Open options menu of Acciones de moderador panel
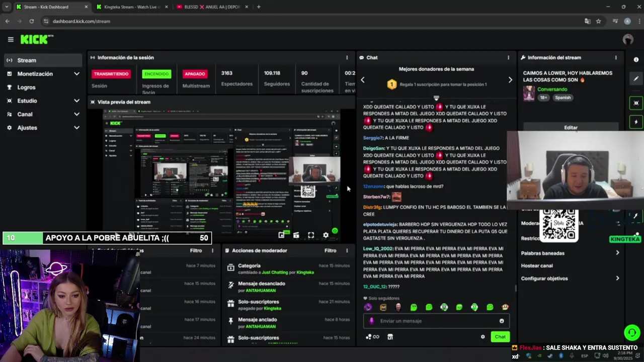The height and width of the screenshot is (362, 644). 347,250
